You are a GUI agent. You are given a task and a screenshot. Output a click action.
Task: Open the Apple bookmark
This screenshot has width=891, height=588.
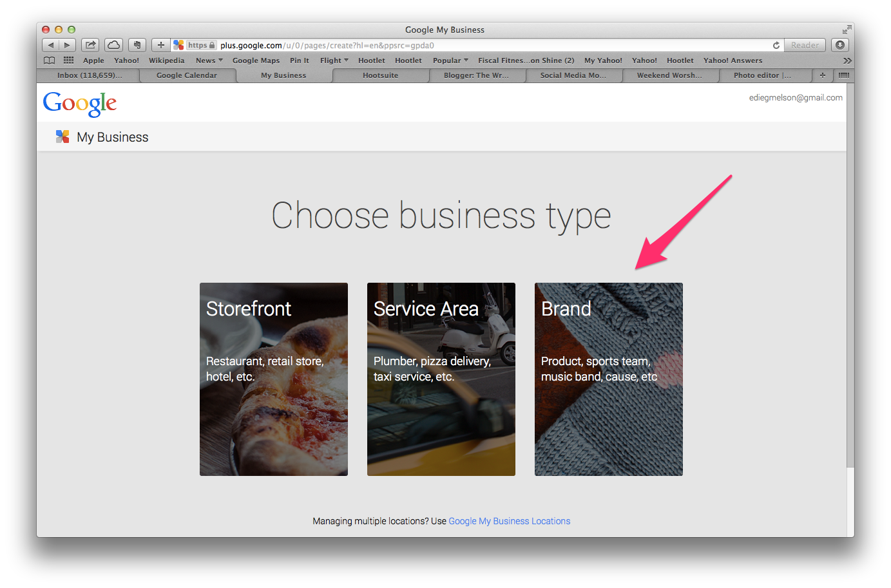93,61
